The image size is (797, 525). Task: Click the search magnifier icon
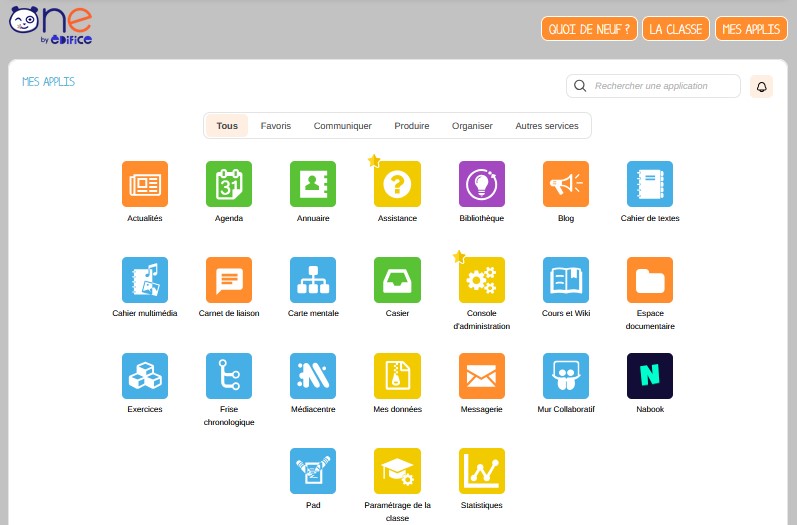coord(580,86)
